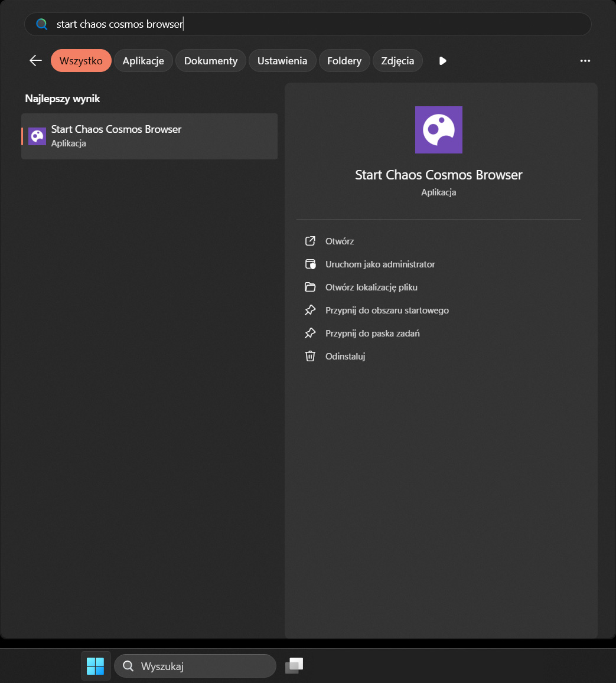
Task: Open the Ustawienia filter tab
Action: click(282, 61)
